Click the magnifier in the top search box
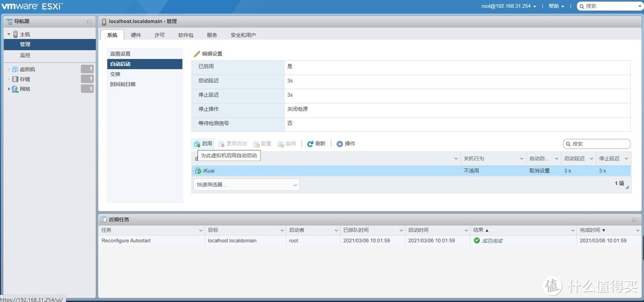 coord(581,6)
